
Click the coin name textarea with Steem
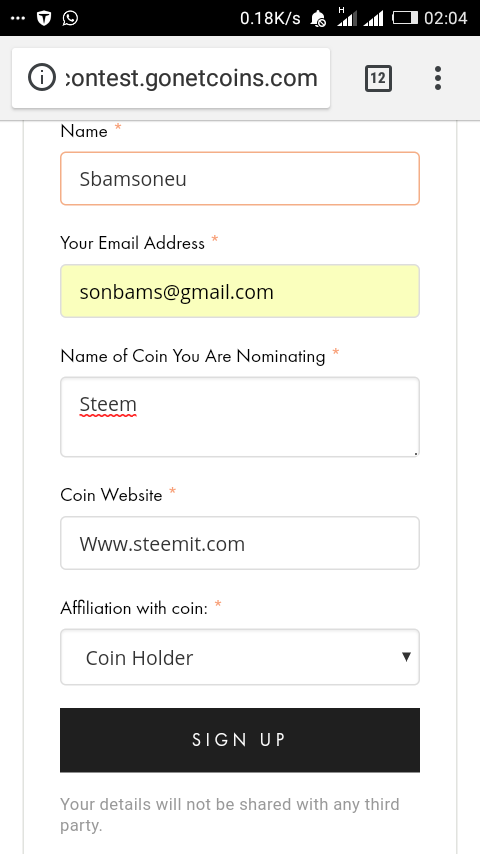click(240, 417)
